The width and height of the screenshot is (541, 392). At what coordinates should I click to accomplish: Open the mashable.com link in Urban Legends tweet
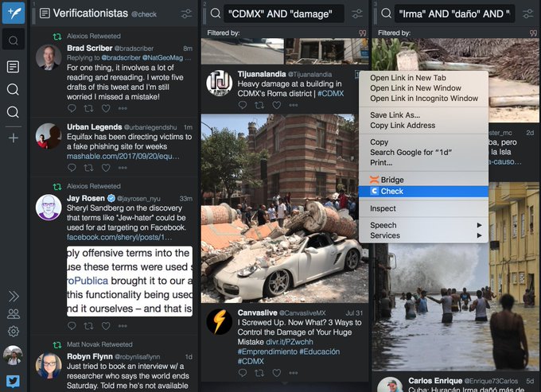(123, 156)
